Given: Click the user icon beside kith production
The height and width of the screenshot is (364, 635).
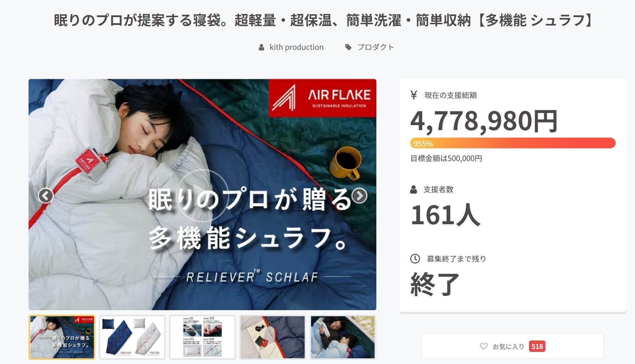Looking at the screenshot, I should point(261,47).
